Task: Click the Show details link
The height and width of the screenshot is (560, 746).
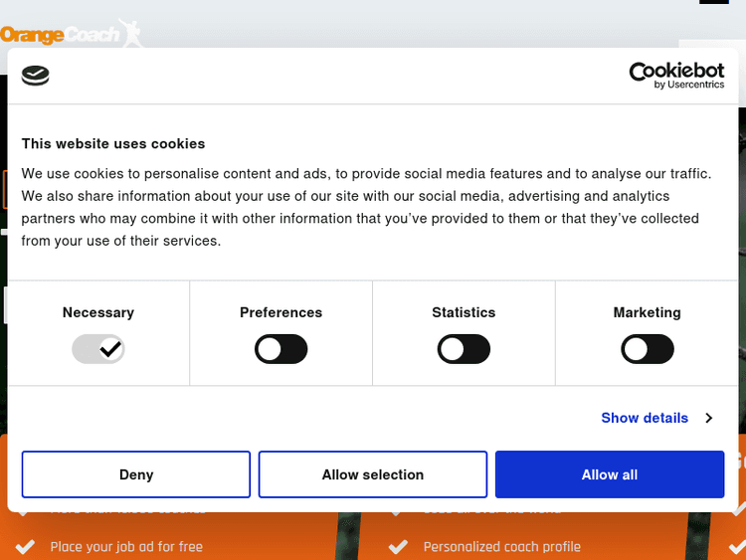Action: (645, 418)
